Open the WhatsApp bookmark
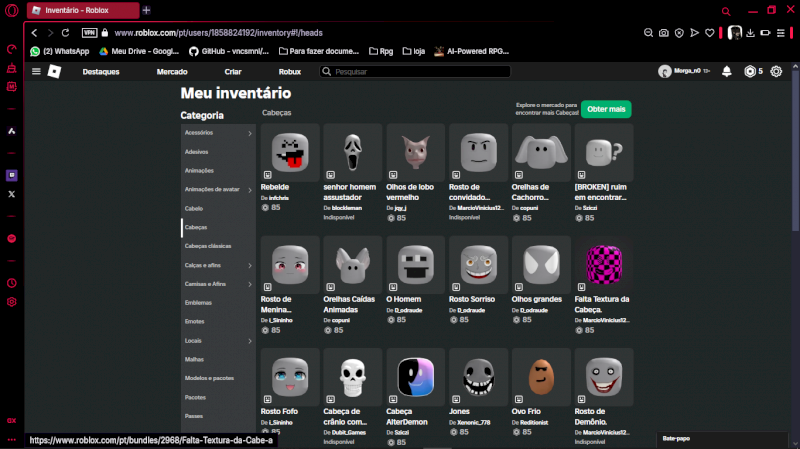Viewport: 800px width, 449px height. 60,51
